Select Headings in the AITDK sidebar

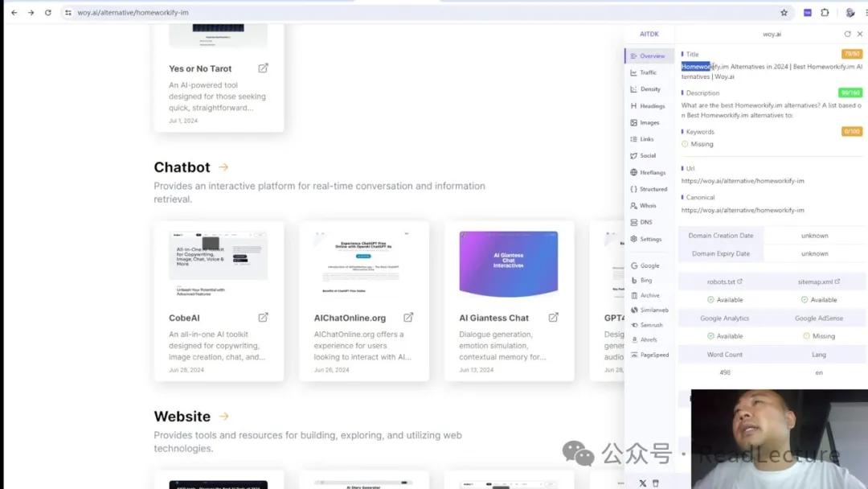(651, 106)
